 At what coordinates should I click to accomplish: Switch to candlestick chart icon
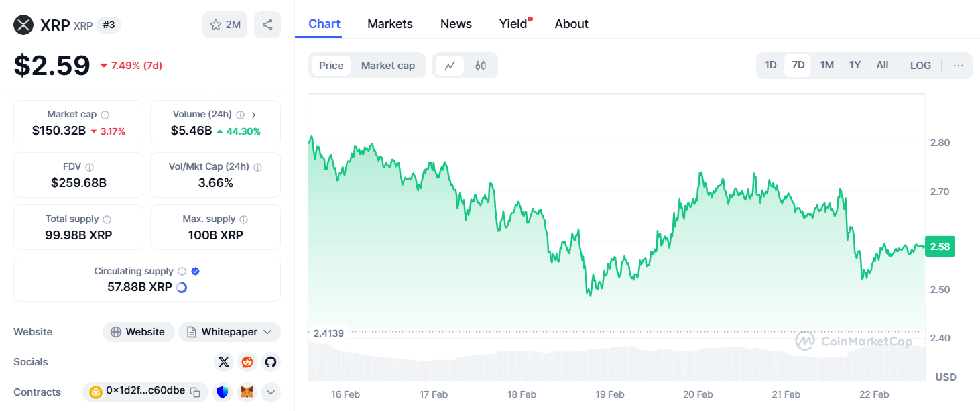[481, 65]
